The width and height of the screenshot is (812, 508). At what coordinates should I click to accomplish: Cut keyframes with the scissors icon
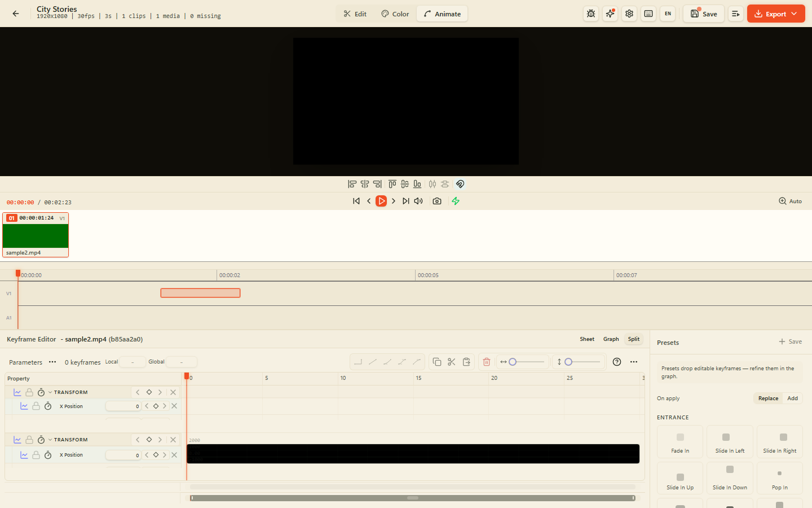(x=452, y=362)
